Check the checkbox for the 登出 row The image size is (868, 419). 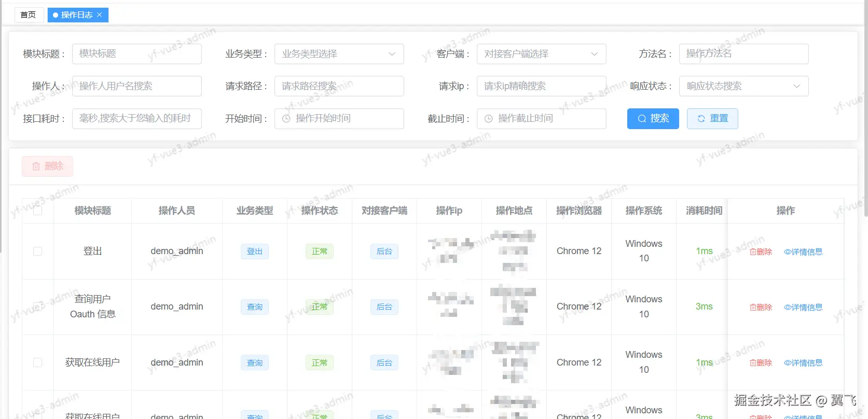pyautogui.click(x=38, y=252)
